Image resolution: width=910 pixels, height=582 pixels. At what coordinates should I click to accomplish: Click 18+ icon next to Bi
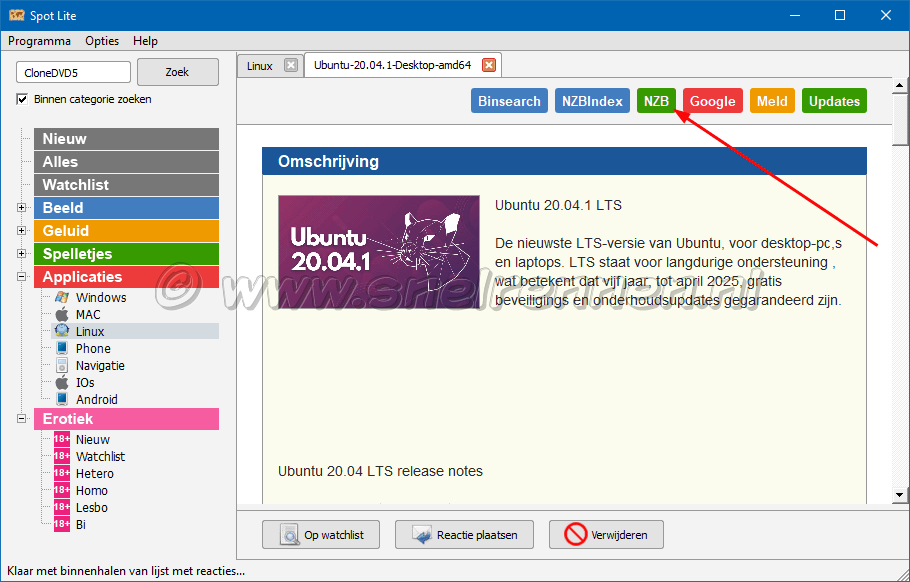62,524
